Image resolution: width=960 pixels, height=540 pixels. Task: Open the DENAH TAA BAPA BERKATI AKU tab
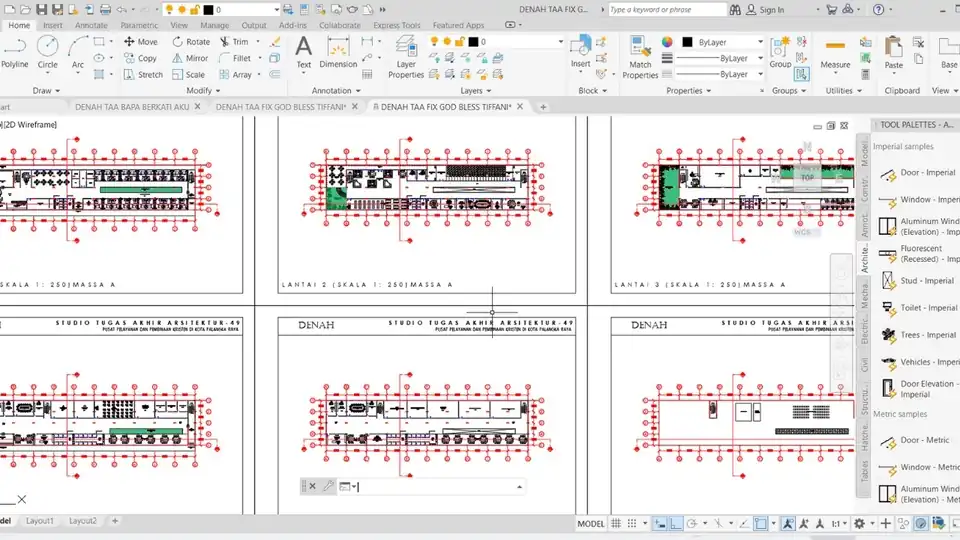(132, 107)
